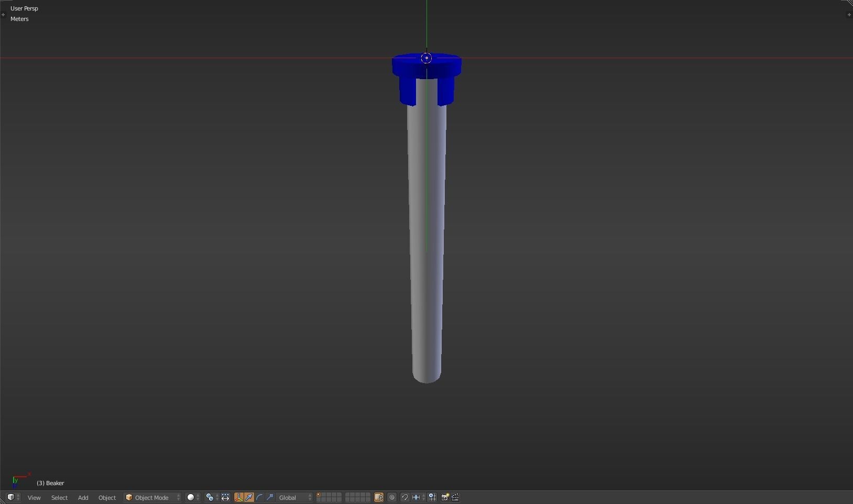853x504 pixels.
Task: Open the pivot point dropdown
Action: 212,497
